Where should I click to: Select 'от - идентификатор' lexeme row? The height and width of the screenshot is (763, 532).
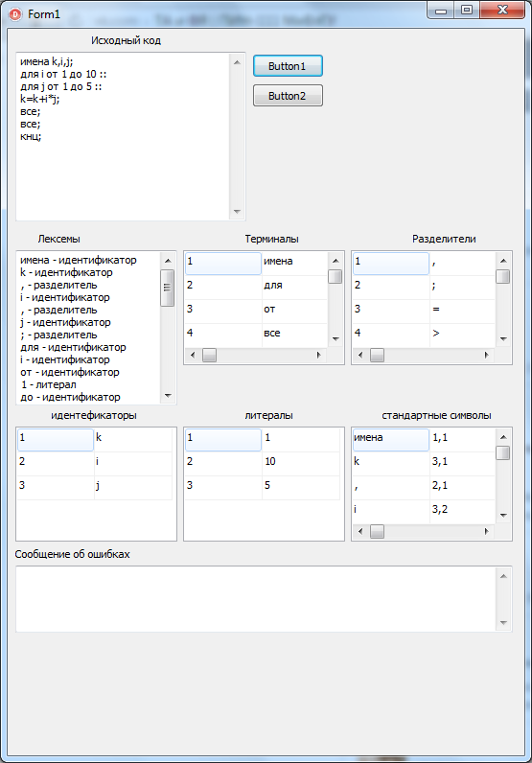pos(70,372)
